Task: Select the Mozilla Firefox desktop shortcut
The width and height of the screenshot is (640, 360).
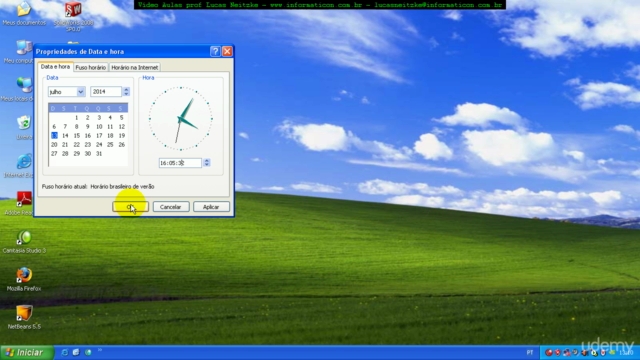Action: pos(24,280)
